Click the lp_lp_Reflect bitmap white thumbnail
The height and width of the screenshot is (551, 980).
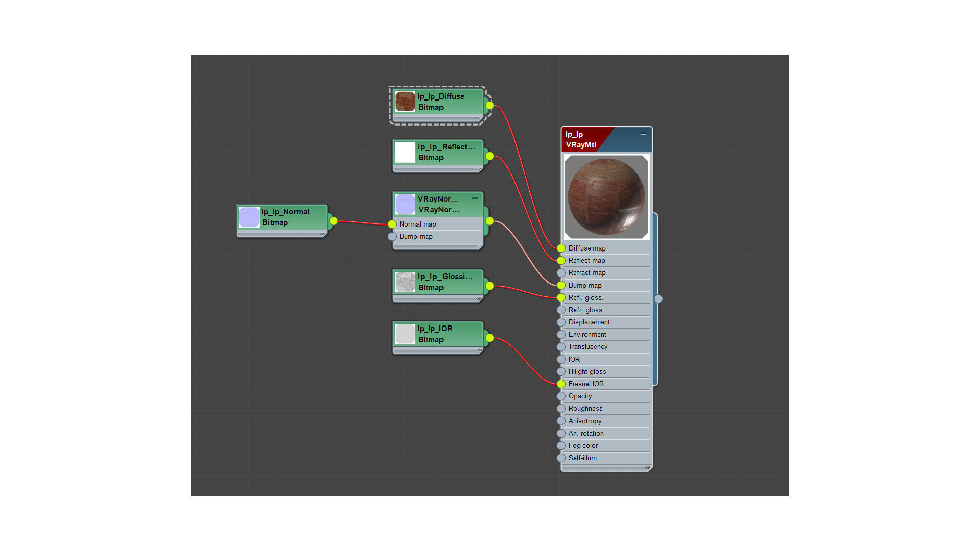[x=405, y=152]
